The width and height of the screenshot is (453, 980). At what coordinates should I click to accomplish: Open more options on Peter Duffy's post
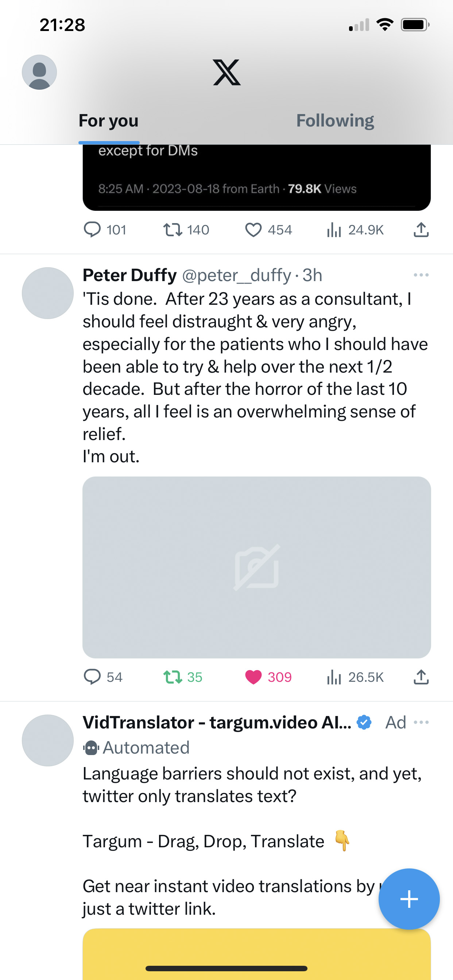pyautogui.click(x=421, y=275)
